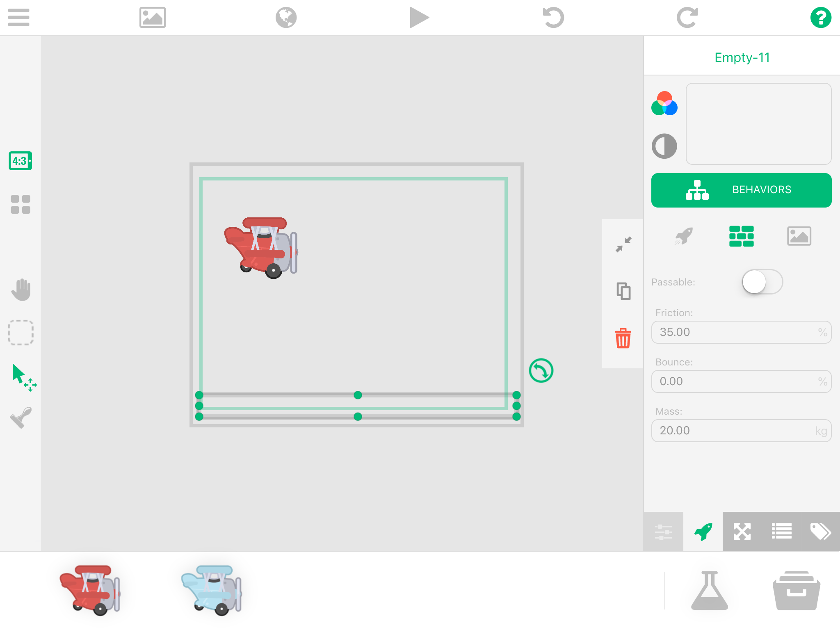Delete selected object with trash icon
Screen dimensions: 840x630
point(623,338)
